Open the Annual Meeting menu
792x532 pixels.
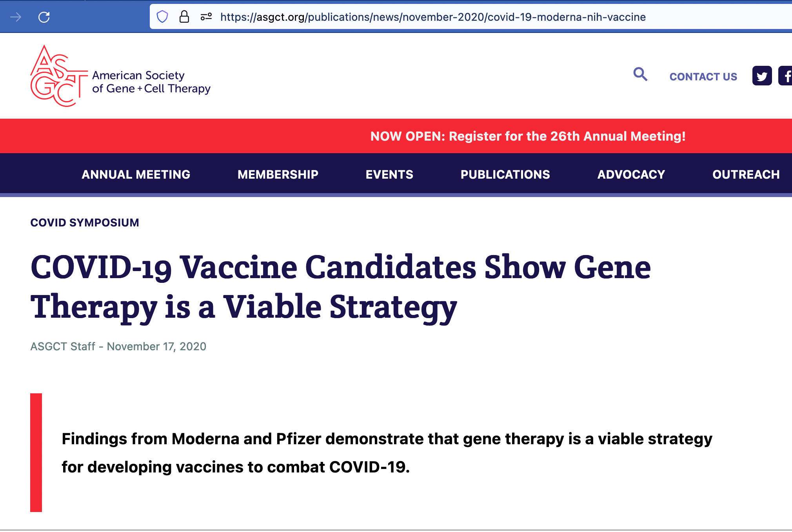(136, 174)
